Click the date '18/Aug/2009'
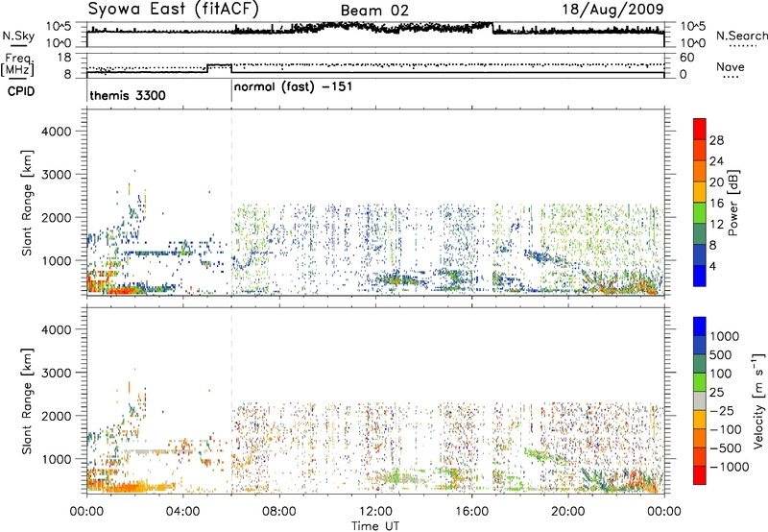Image resolution: width=768 pixels, height=532 pixels. click(612, 9)
